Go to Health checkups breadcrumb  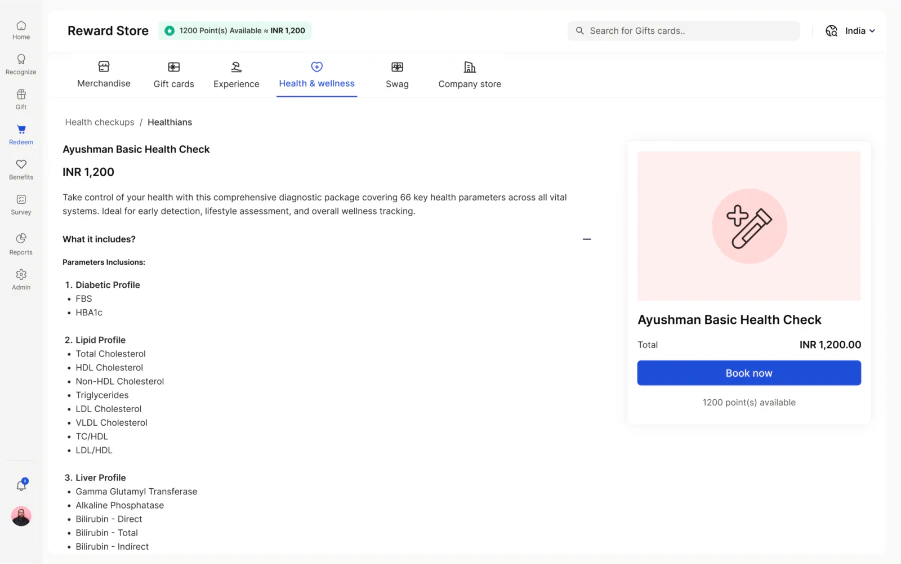(99, 122)
